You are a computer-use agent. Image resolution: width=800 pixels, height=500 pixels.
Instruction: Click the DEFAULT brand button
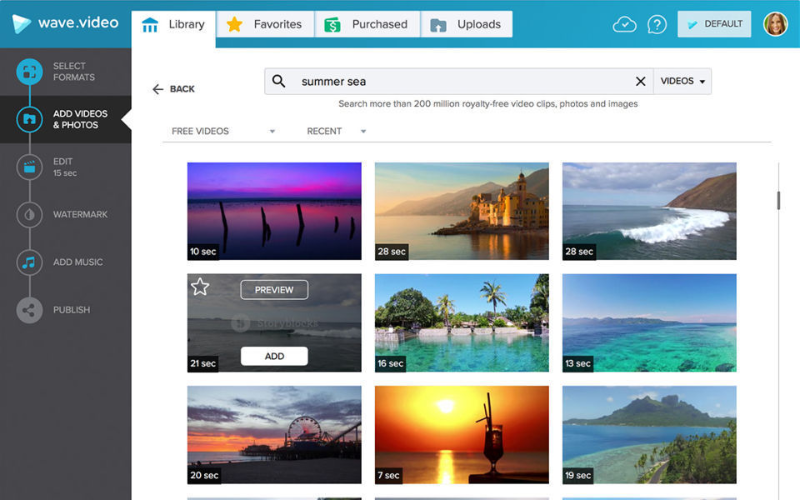[x=714, y=24]
